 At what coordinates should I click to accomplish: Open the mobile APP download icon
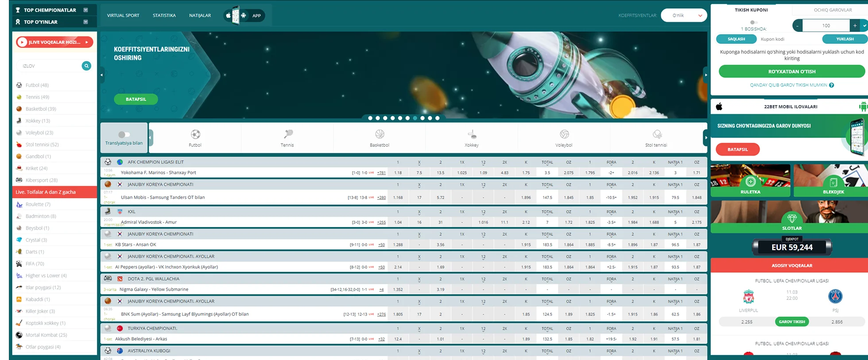point(244,16)
